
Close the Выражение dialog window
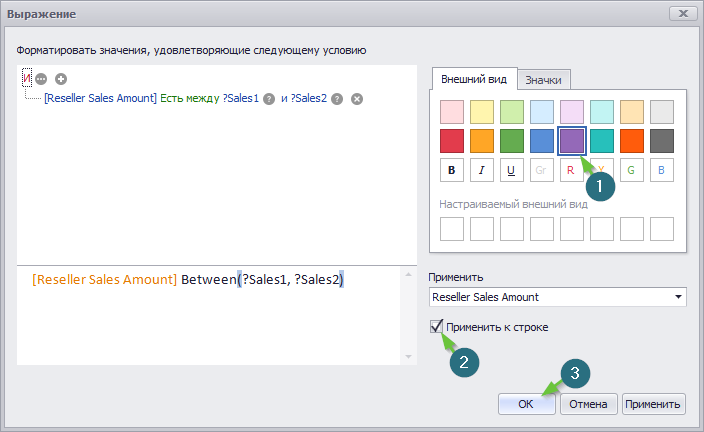[x=683, y=13]
